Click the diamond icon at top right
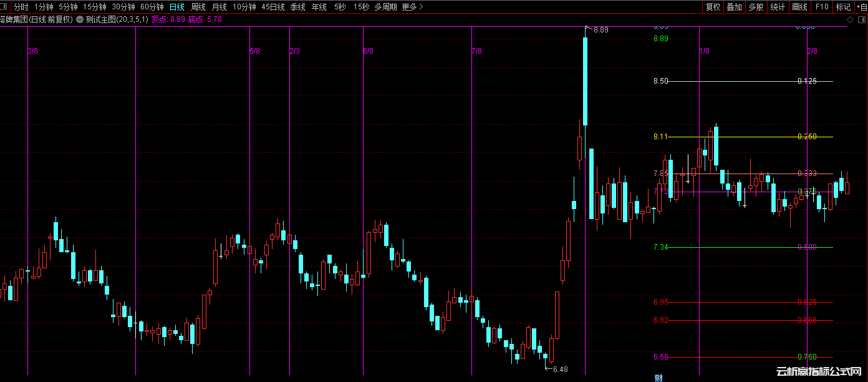 click(850, 20)
